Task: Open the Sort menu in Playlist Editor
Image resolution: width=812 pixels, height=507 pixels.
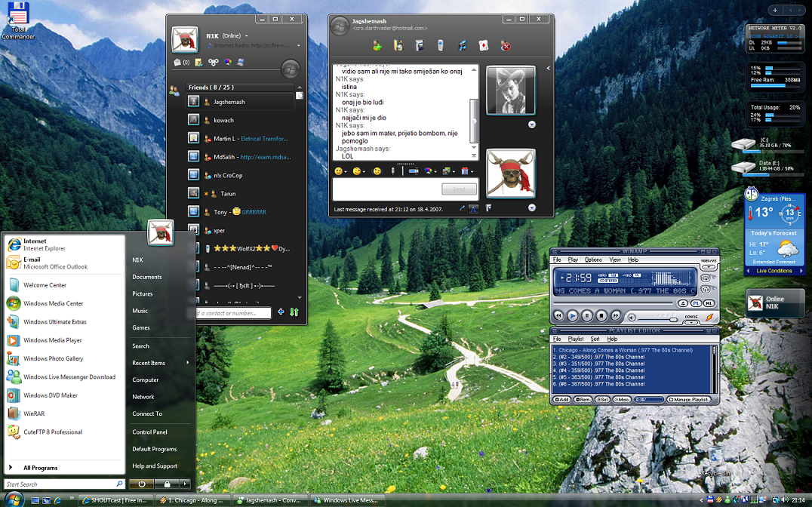Action: [595, 340]
